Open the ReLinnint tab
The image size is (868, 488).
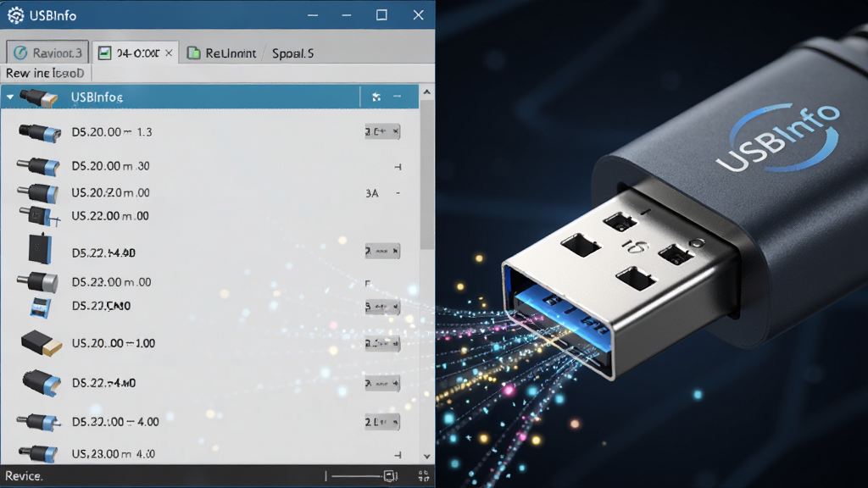[222, 53]
